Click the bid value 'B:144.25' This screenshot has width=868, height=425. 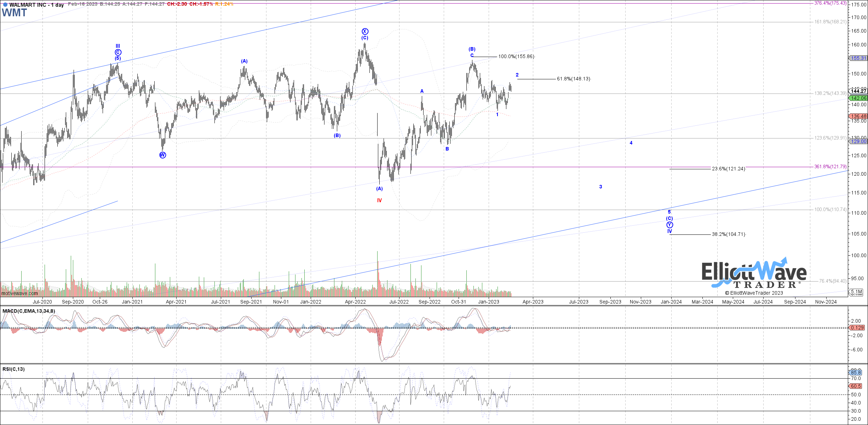(110, 4)
